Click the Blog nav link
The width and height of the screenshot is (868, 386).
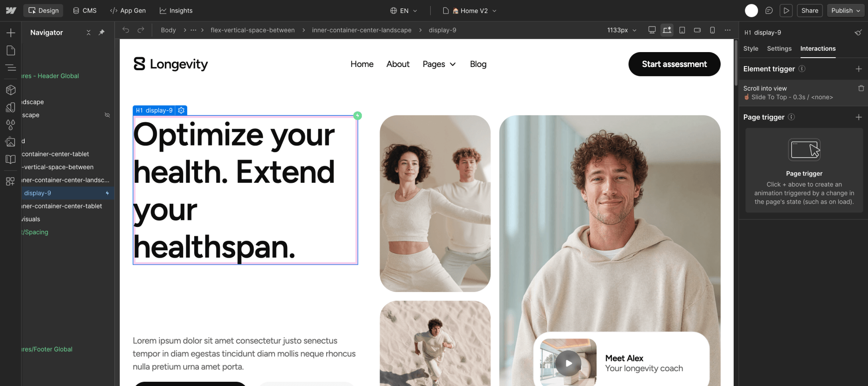[x=478, y=64]
